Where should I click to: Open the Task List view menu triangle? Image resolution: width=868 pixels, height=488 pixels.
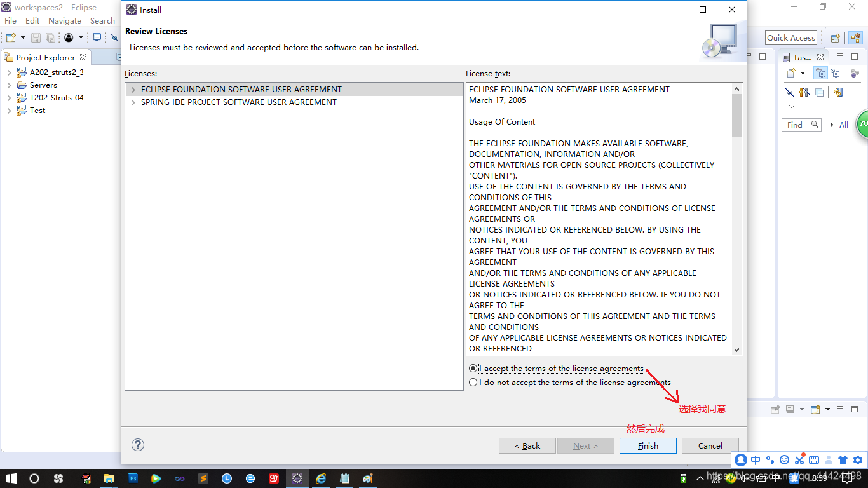pos(791,107)
